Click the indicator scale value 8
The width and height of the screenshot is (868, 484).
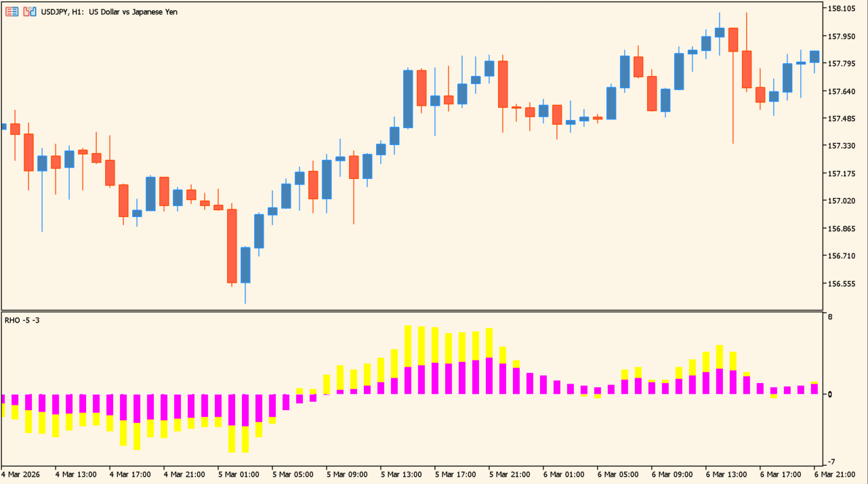point(830,317)
